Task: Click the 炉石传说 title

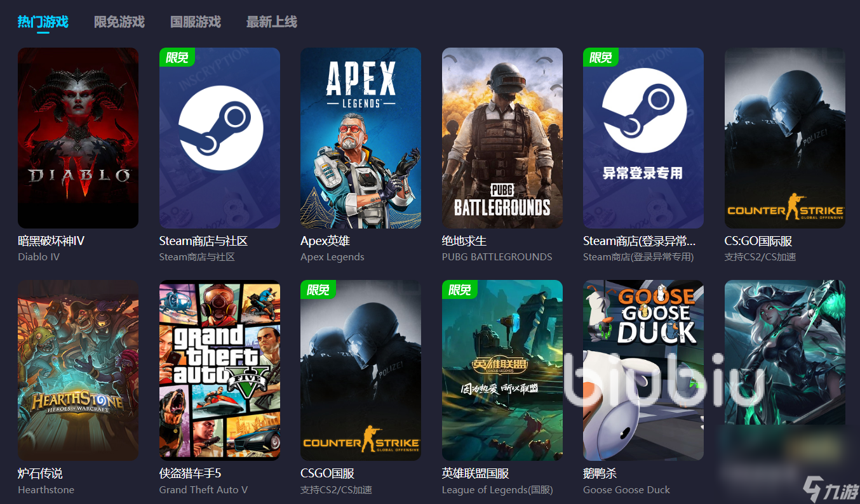Action: (x=40, y=474)
